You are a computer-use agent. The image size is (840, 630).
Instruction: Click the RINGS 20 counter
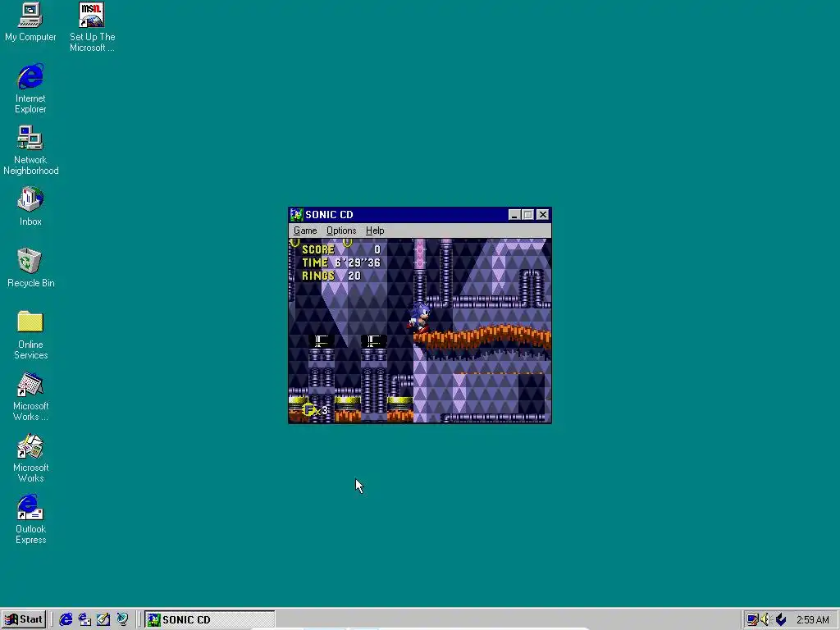pos(331,276)
